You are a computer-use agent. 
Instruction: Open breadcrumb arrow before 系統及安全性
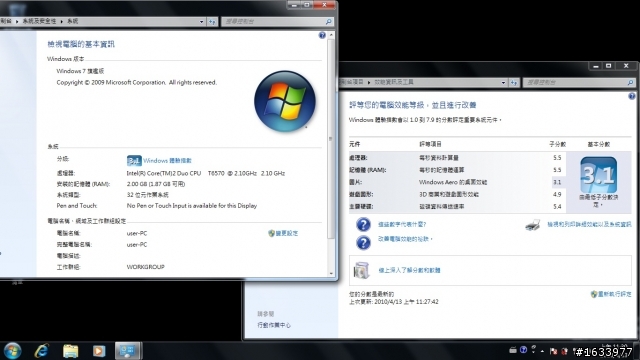pos(17,22)
